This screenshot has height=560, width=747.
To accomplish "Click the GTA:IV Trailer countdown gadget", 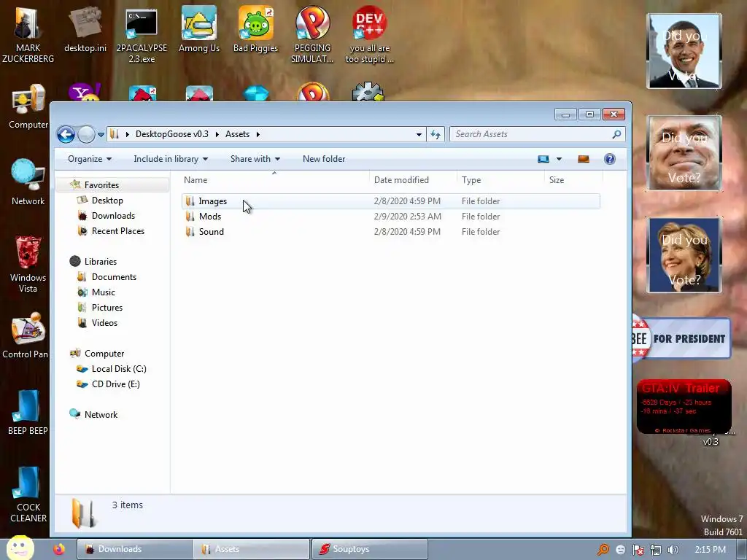I will click(x=684, y=407).
